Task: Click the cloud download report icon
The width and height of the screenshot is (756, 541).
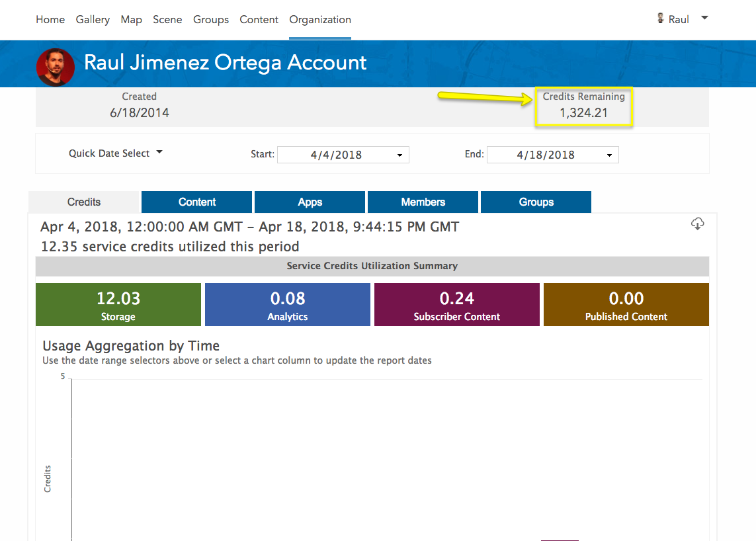Action: pos(697,224)
